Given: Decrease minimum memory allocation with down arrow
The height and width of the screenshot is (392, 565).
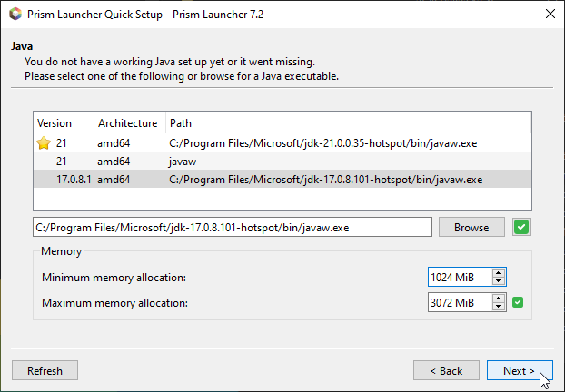Looking at the screenshot, I should point(499,281).
